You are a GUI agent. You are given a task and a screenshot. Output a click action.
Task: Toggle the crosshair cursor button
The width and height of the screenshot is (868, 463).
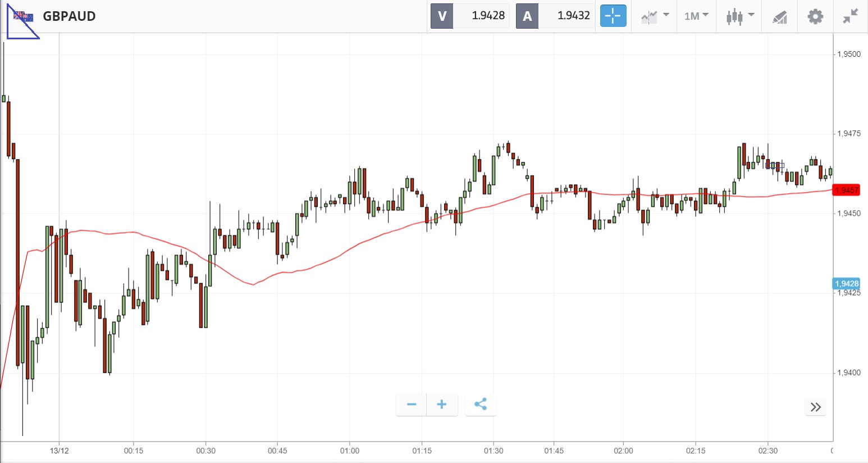(x=613, y=16)
